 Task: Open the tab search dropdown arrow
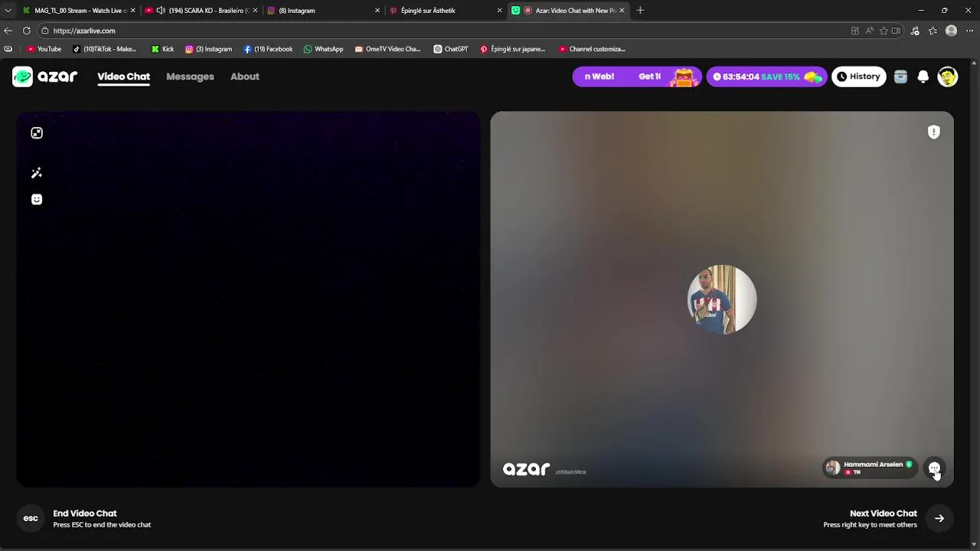click(8, 11)
